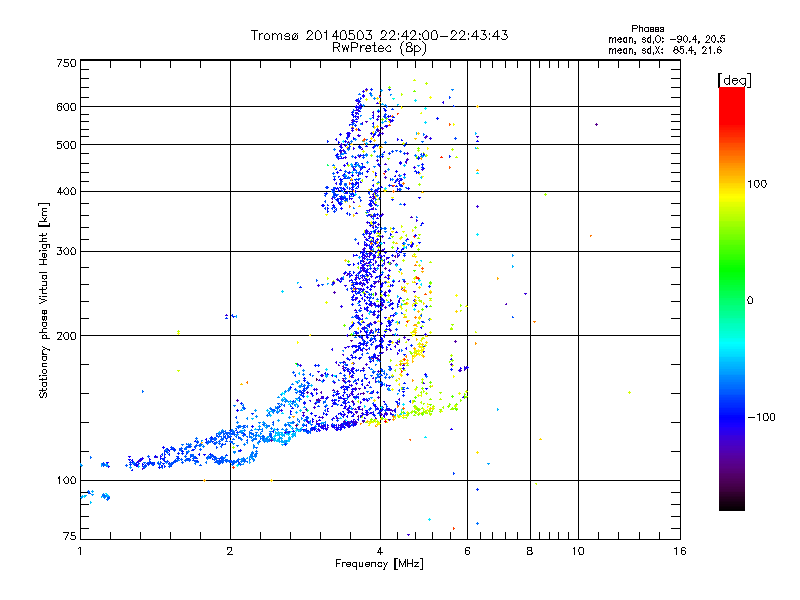Click the black bottom of the phase colorbar
Screen dimensions: 800x600
732,504
